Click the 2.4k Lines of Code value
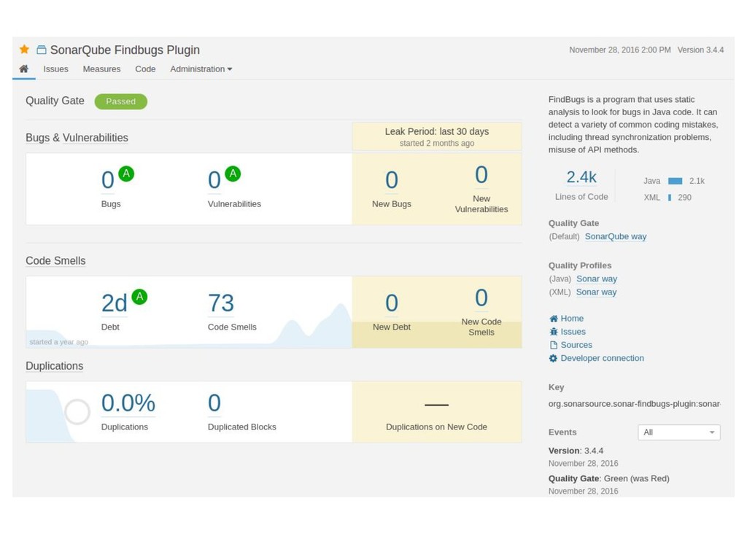This screenshot has height=560, width=747. tap(581, 177)
